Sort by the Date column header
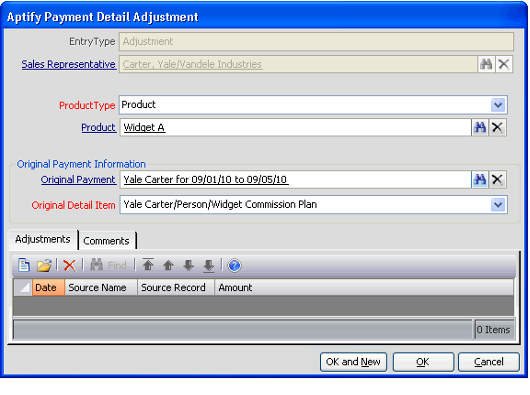The height and width of the screenshot is (395, 530). click(48, 288)
